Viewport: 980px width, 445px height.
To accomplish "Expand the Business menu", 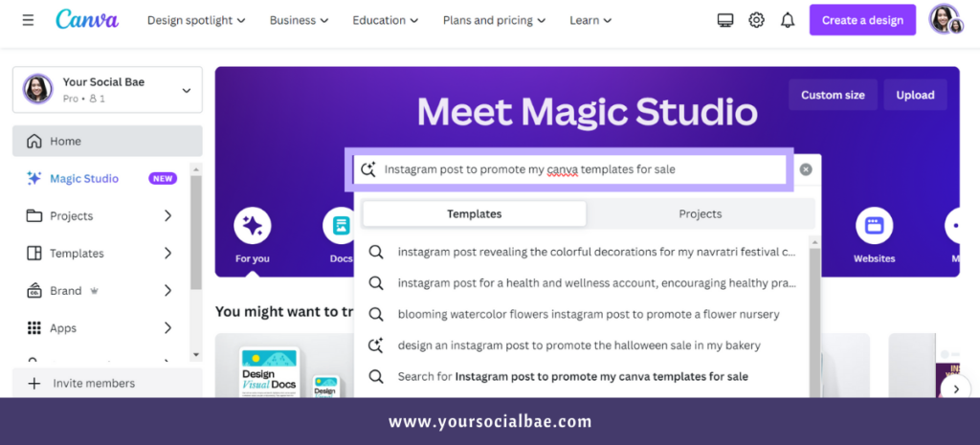I will (x=299, y=20).
